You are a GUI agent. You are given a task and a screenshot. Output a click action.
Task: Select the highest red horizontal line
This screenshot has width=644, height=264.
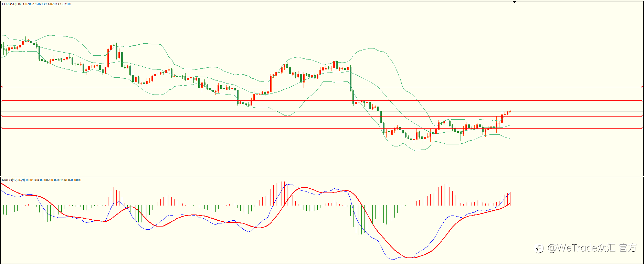point(322,87)
